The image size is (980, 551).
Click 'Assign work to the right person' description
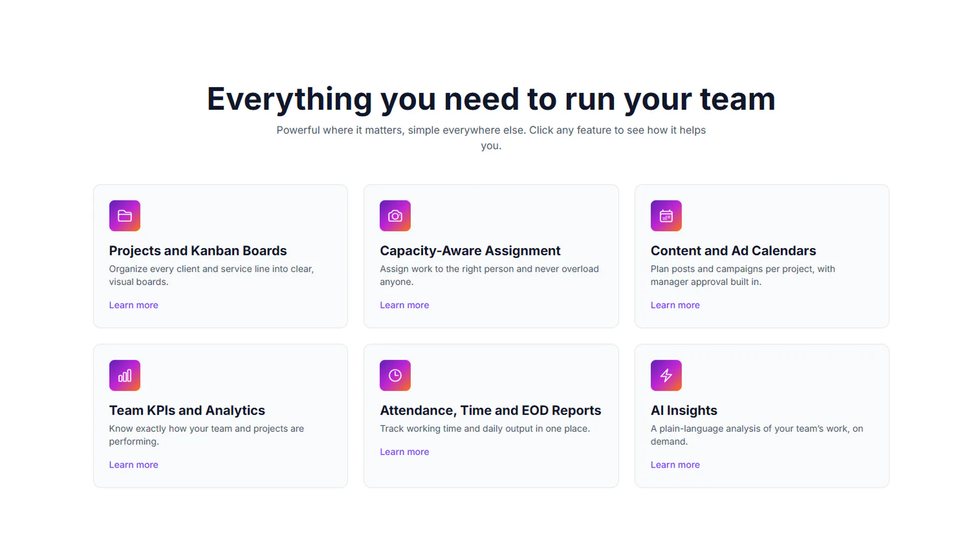(x=489, y=275)
